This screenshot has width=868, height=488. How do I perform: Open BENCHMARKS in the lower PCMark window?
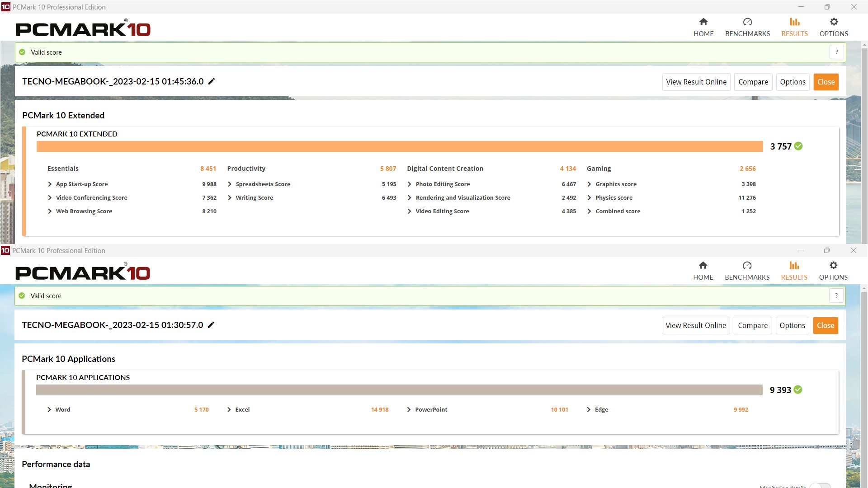coord(747,271)
